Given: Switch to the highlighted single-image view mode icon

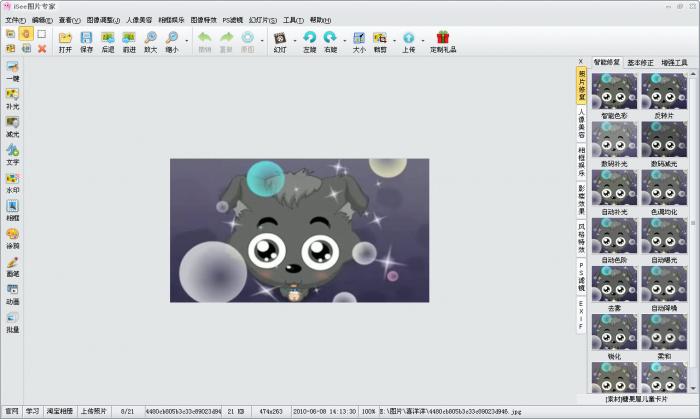Looking at the screenshot, I should point(26,34).
